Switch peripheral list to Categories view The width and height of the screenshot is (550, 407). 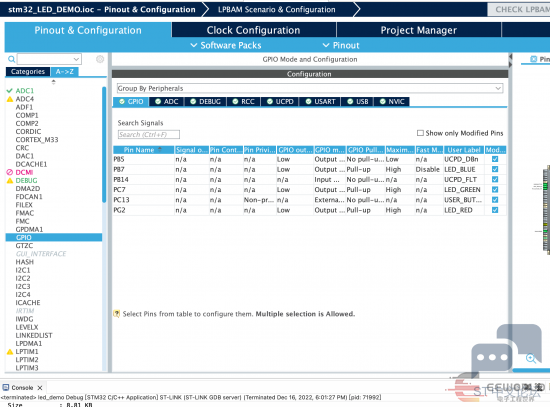click(x=28, y=72)
